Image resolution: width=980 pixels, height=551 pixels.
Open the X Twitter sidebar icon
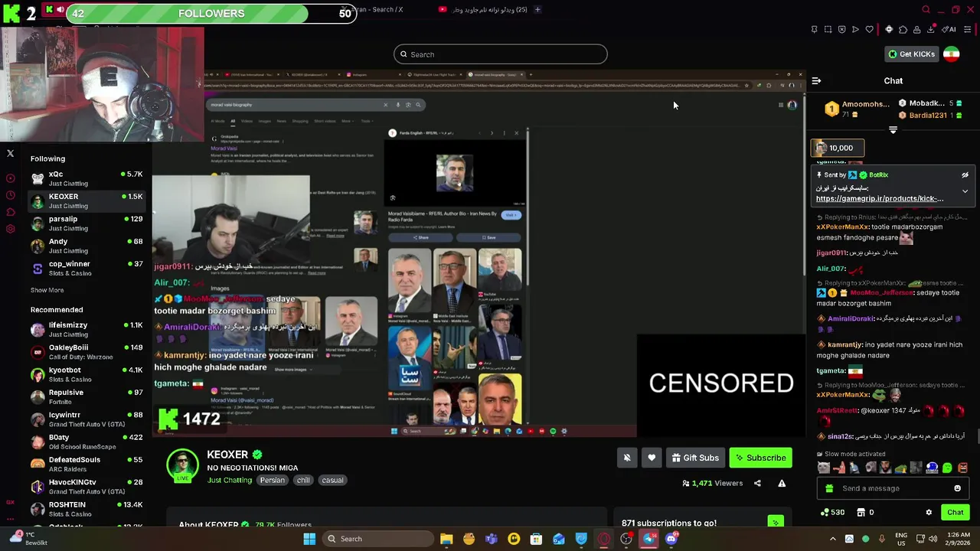pos(11,153)
